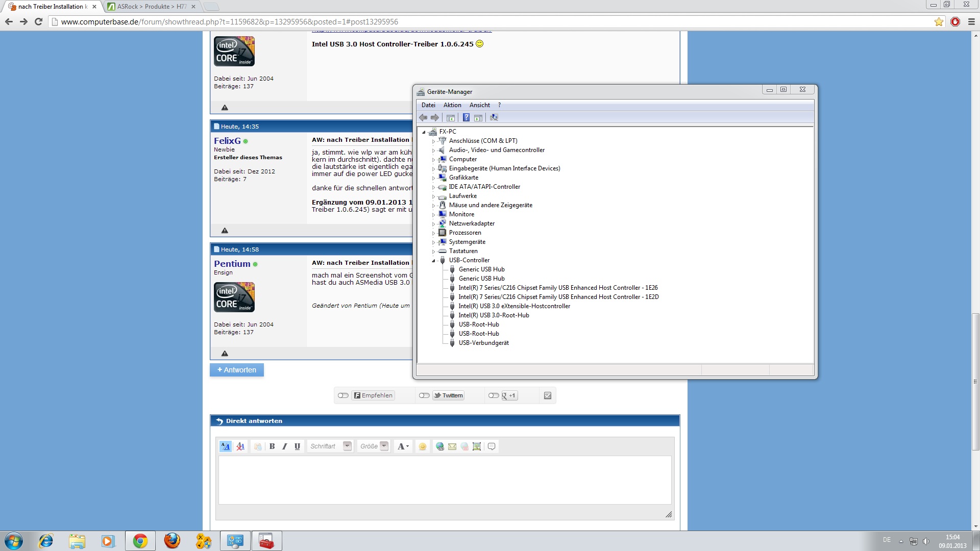The image size is (980, 551).
Task: Open the Aktion menu
Action: point(452,105)
